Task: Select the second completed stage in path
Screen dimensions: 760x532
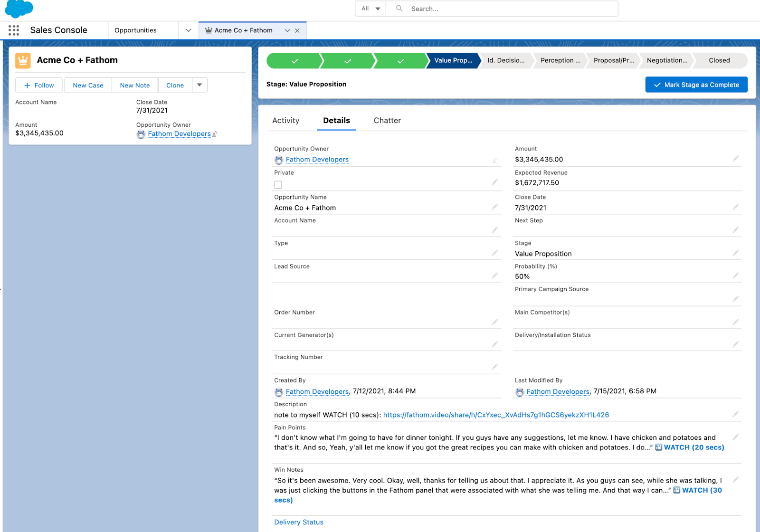Action: point(348,61)
